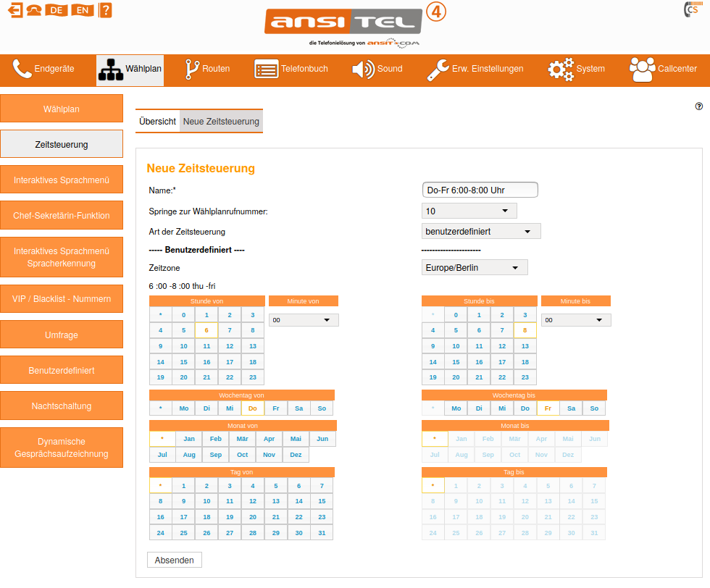
Task: Expand the Art der Zeitsteuerung dropdown
Action: [x=481, y=232]
